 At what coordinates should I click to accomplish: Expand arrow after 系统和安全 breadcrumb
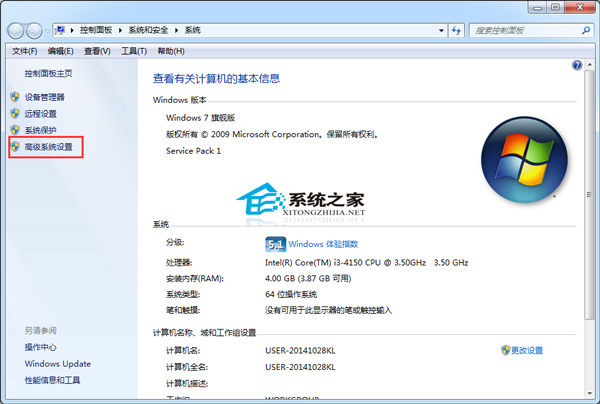176,30
